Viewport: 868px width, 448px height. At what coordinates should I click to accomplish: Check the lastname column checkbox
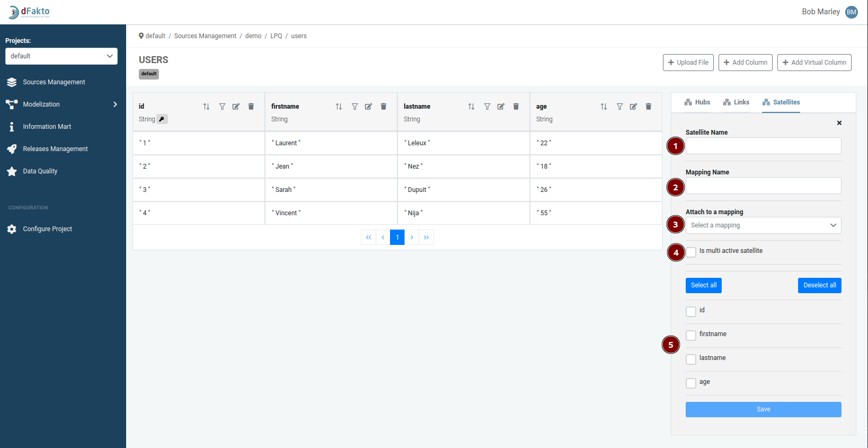click(x=691, y=359)
